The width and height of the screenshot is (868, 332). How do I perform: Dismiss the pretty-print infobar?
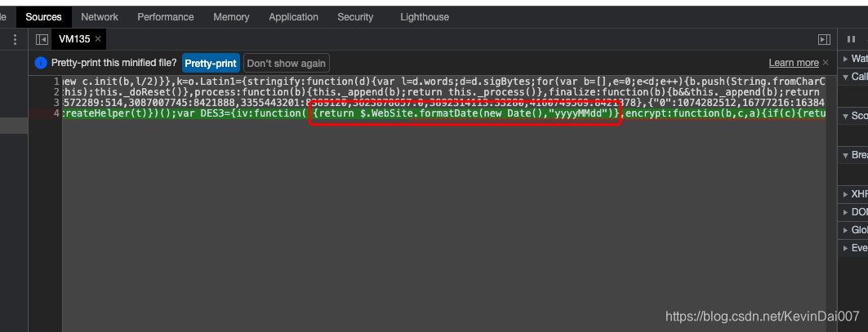coord(826,63)
